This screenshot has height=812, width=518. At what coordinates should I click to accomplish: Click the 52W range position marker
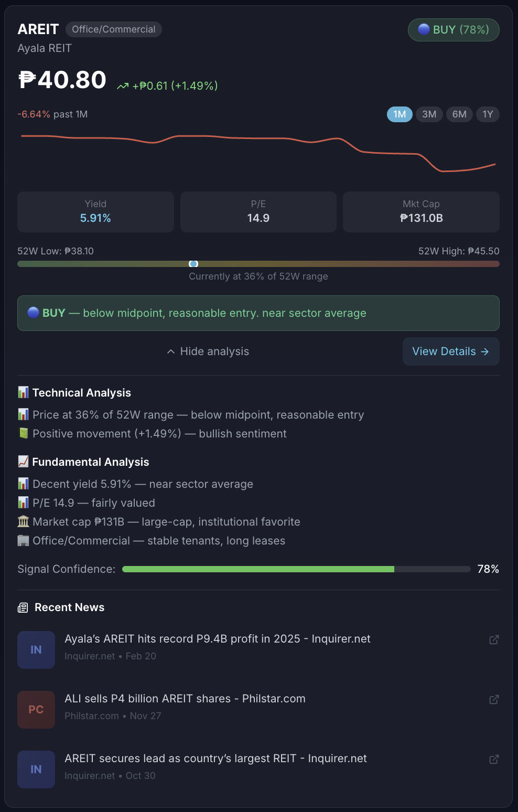coord(193,264)
